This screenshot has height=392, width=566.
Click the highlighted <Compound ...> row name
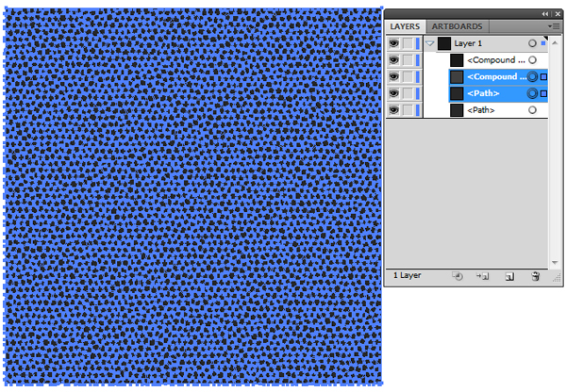tap(497, 76)
